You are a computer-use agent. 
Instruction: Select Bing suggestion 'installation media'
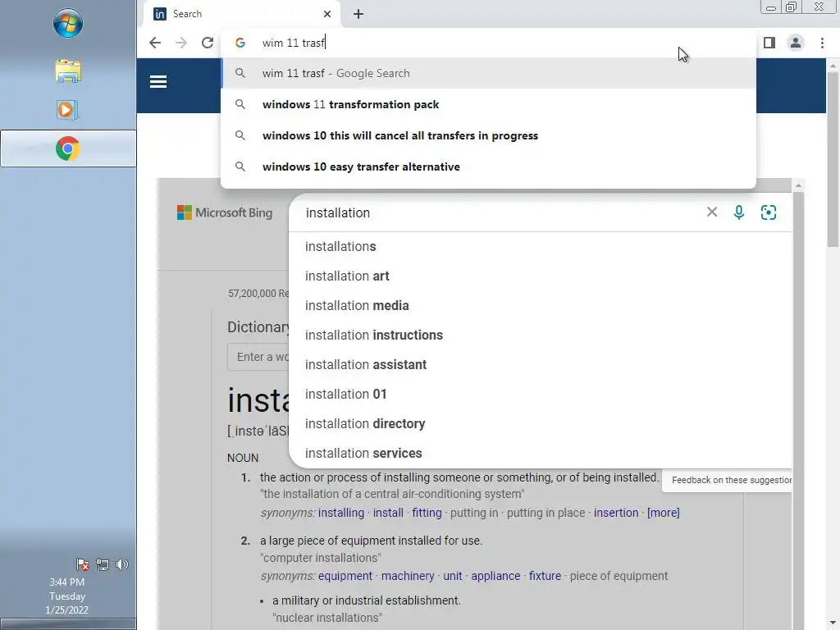tap(540, 305)
